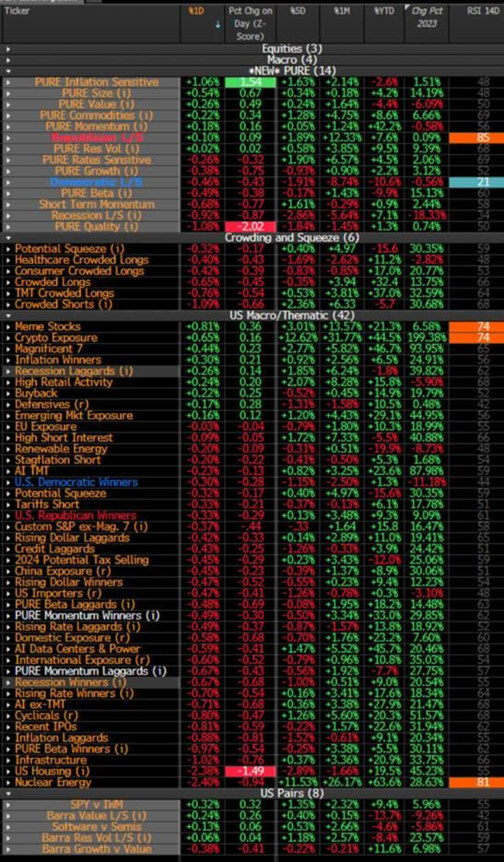504x862 pixels.
Task: Click the orange RSI 85 cell for Republican L/S
Action: (475, 138)
